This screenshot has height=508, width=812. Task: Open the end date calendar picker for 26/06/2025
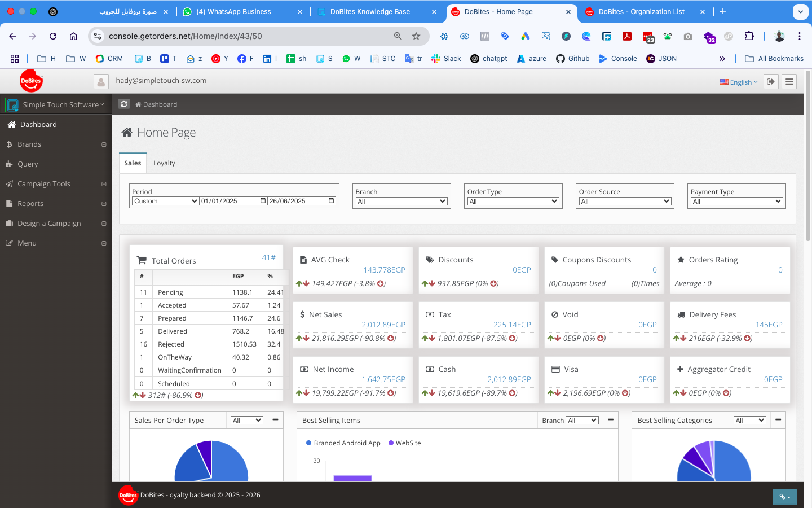coord(332,201)
